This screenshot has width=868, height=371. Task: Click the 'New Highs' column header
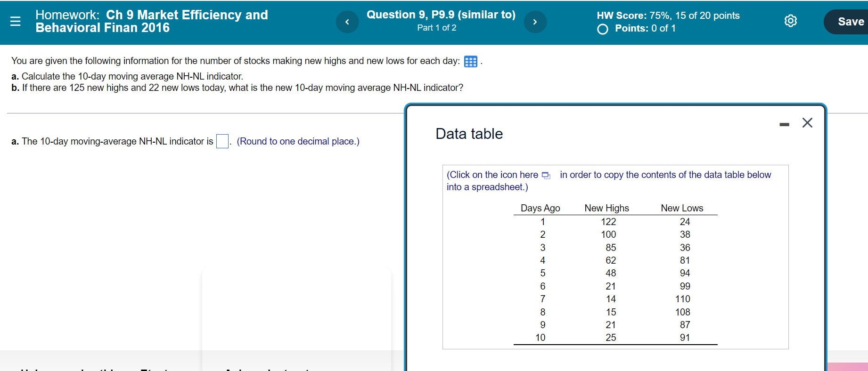606,208
